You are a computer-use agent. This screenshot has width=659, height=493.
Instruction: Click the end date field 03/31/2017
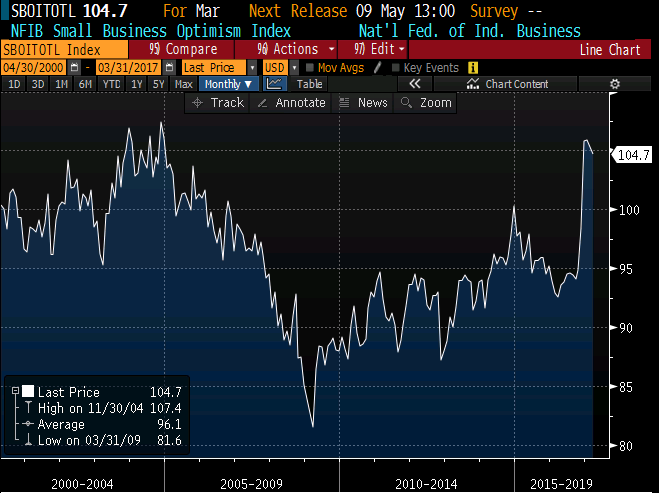128,68
